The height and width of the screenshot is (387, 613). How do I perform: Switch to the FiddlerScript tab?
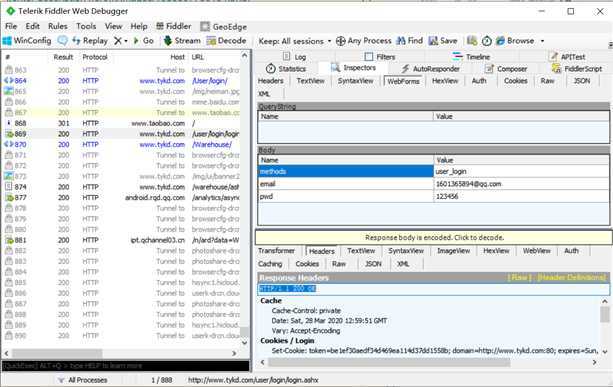[577, 69]
